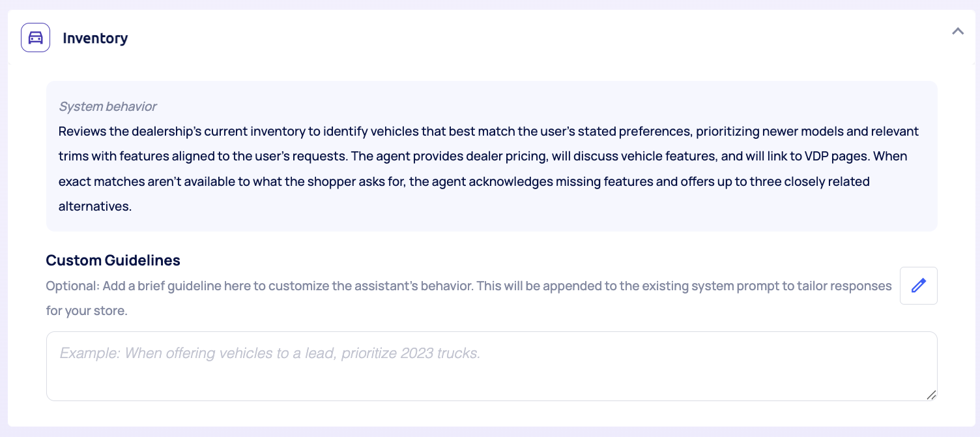Click the text area resize handle
The image size is (980, 437).
pos(931,395)
